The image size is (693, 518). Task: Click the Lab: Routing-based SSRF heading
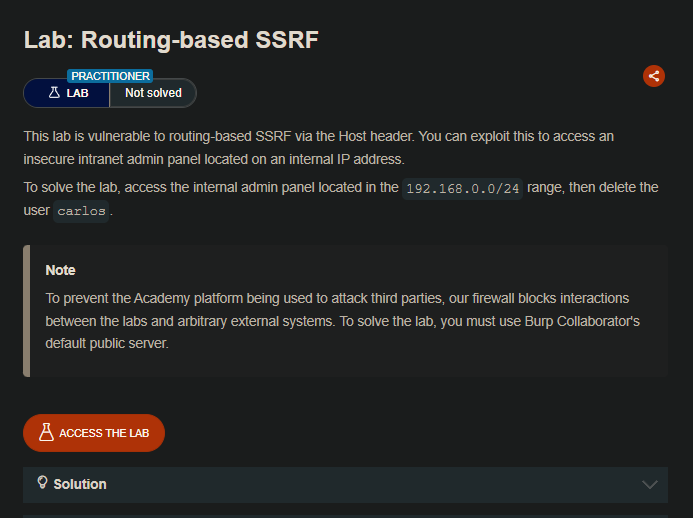point(171,39)
